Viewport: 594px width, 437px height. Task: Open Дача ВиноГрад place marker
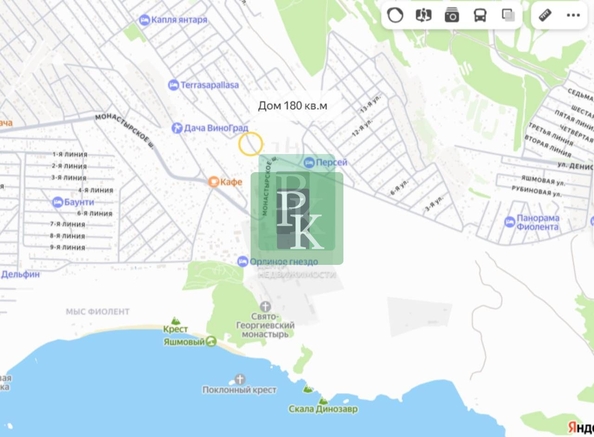point(177,128)
